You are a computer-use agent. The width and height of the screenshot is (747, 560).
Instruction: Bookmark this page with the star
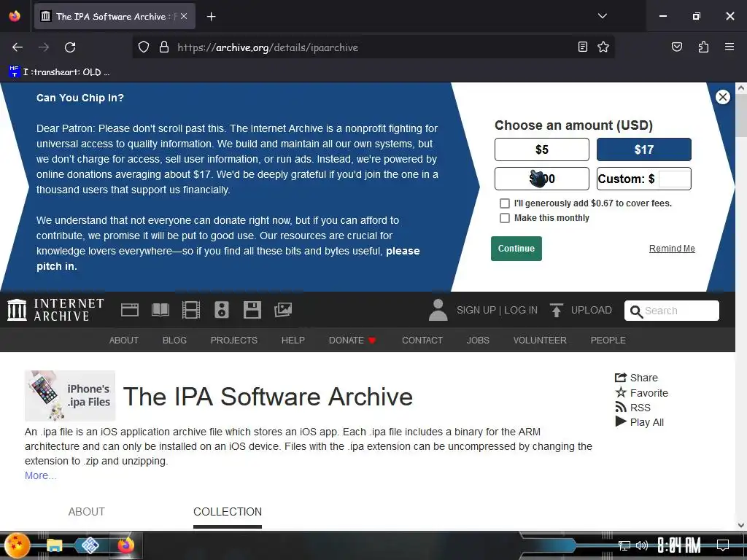click(x=603, y=47)
